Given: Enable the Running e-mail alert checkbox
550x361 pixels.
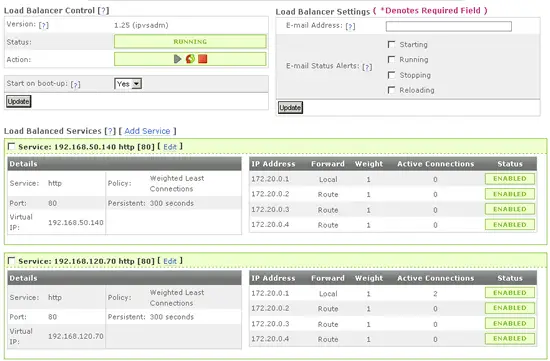Looking at the screenshot, I should point(391,60).
